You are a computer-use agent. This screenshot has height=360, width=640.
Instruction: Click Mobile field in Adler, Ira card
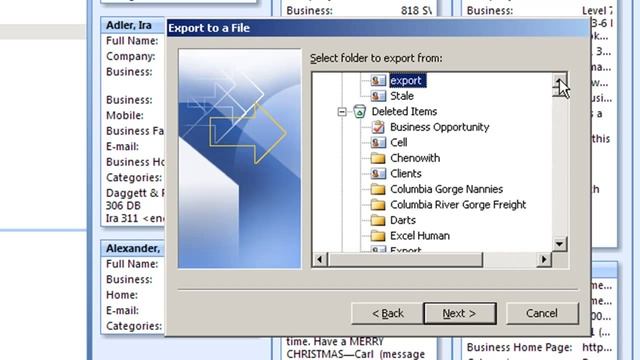125,116
